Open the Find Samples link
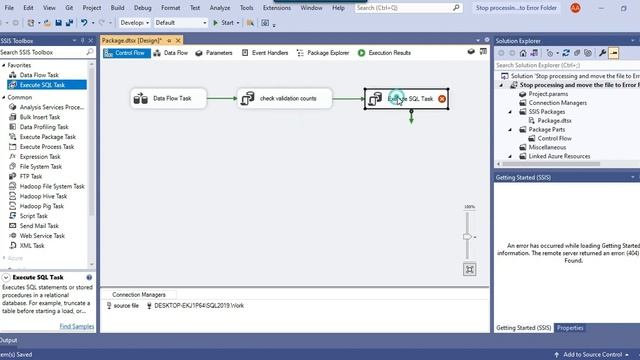640x360 pixels. tap(77, 327)
